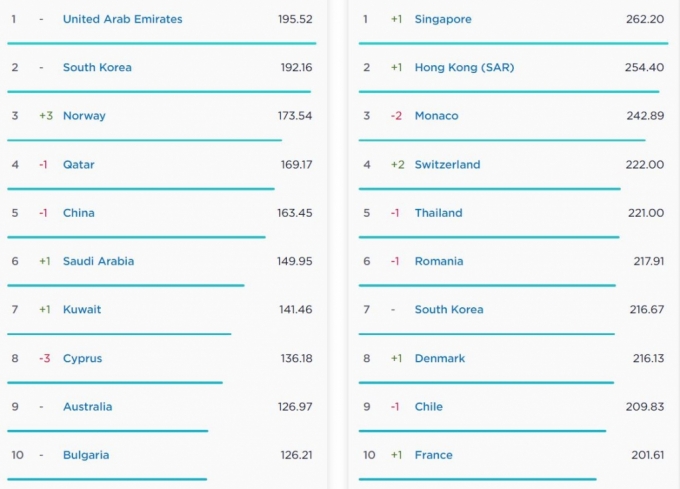Open the mobile list South Korea link

97,68
